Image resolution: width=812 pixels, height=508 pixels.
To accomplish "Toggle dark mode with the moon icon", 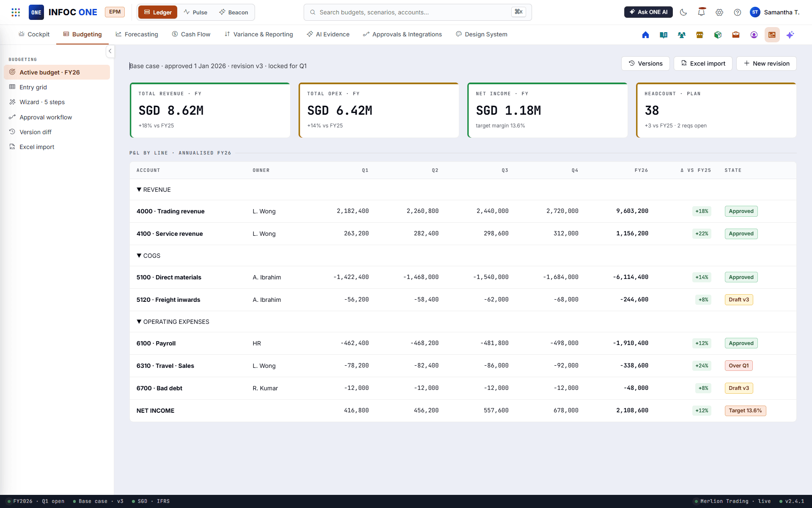I will pyautogui.click(x=683, y=12).
